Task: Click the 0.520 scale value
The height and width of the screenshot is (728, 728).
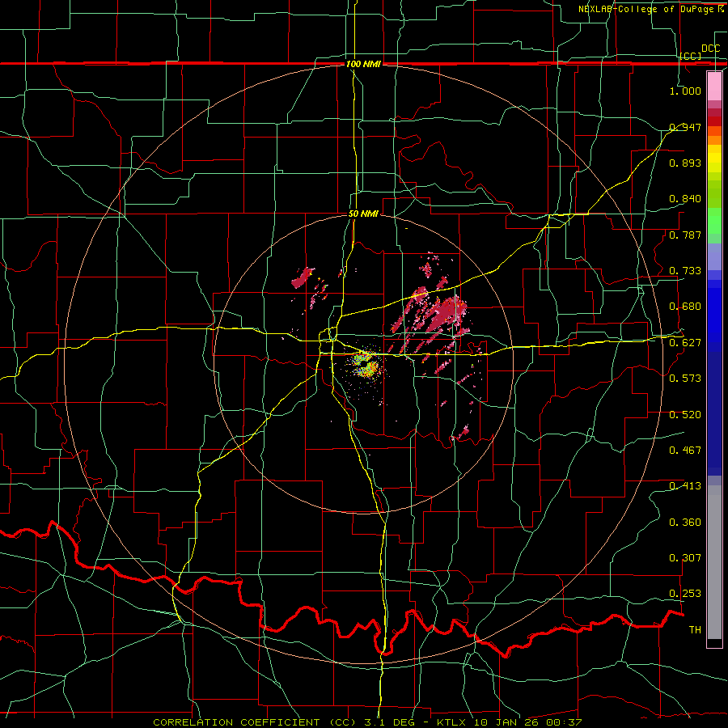Action: point(685,415)
